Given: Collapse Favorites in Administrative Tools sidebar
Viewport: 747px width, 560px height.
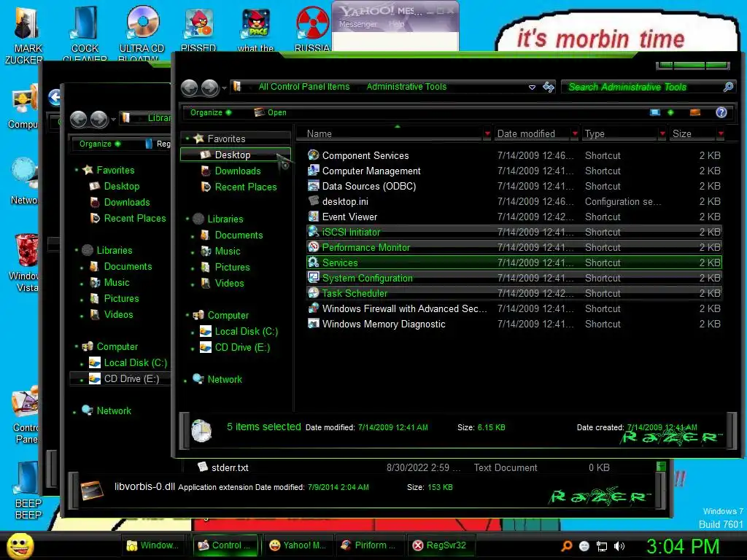Looking at the screenshot, I should pyautogui.click(x=187, y=139).
